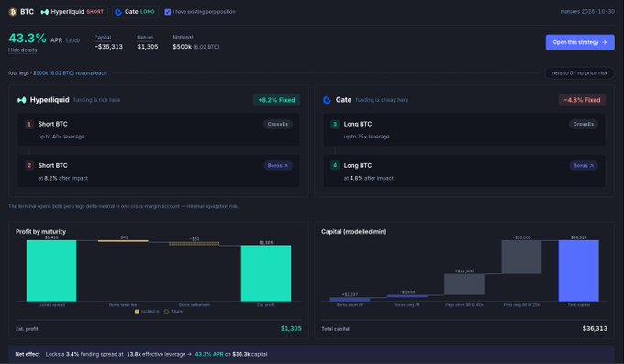Click the Hyperliquid logo in the SHORT chip
Screen dimensions: 624x364
(x=45, y=12)
